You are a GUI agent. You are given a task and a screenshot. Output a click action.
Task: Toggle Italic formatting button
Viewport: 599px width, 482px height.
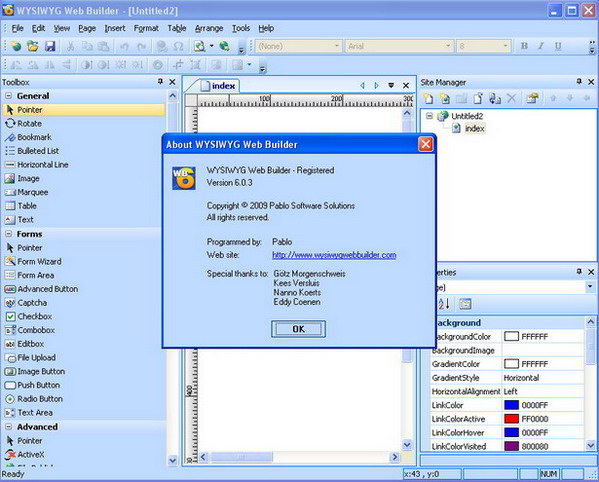click(541, 46)
